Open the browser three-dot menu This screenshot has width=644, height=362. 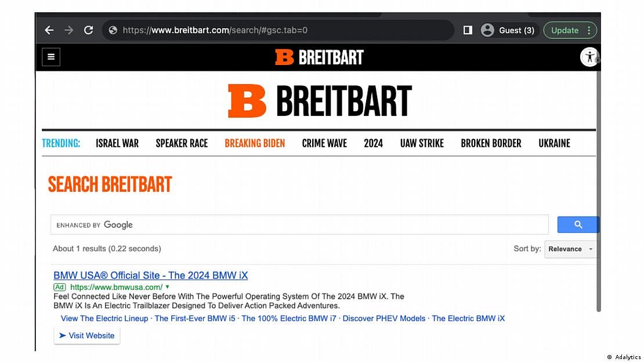point(589,30)
